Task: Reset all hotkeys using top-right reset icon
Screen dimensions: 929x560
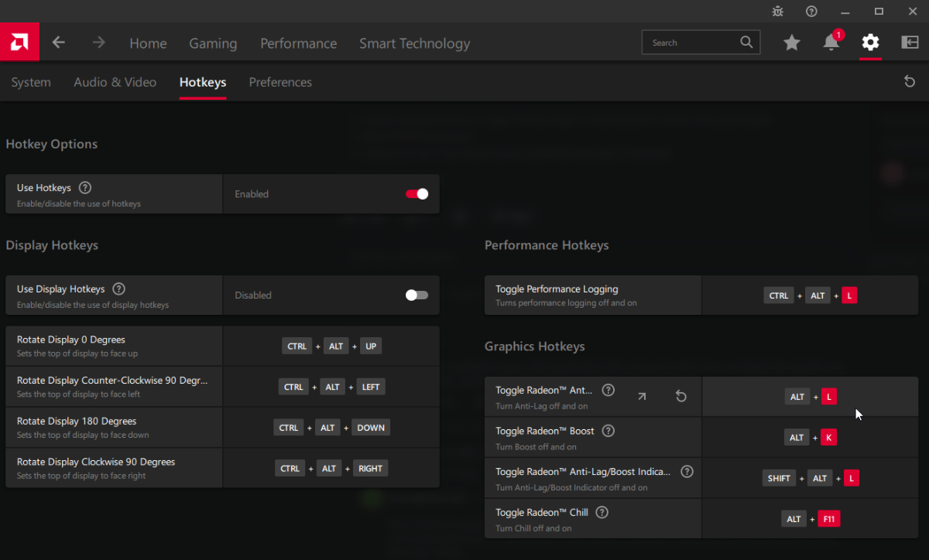Action: click(x=910, y=82)
